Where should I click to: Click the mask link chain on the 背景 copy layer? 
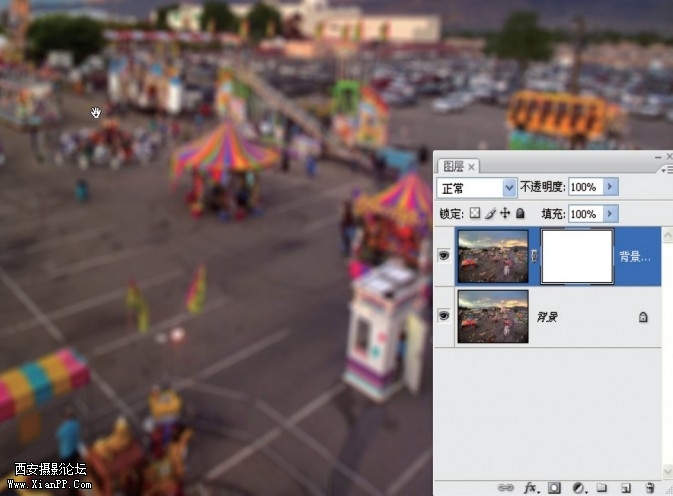coord(534,256)
